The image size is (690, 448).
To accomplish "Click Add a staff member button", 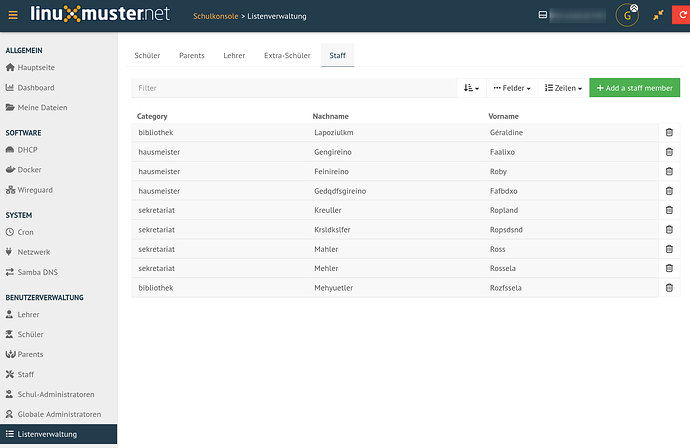I will tap(635, 88).
